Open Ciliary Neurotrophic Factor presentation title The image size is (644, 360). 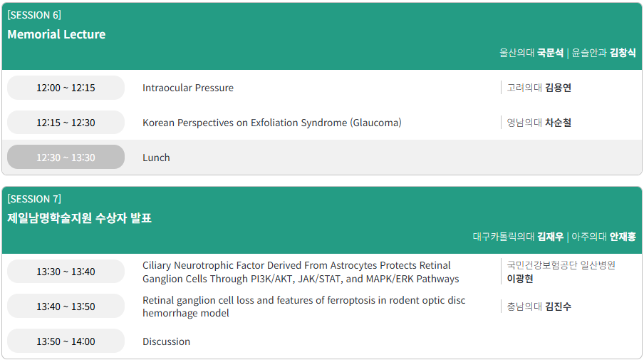pos(301,272)
